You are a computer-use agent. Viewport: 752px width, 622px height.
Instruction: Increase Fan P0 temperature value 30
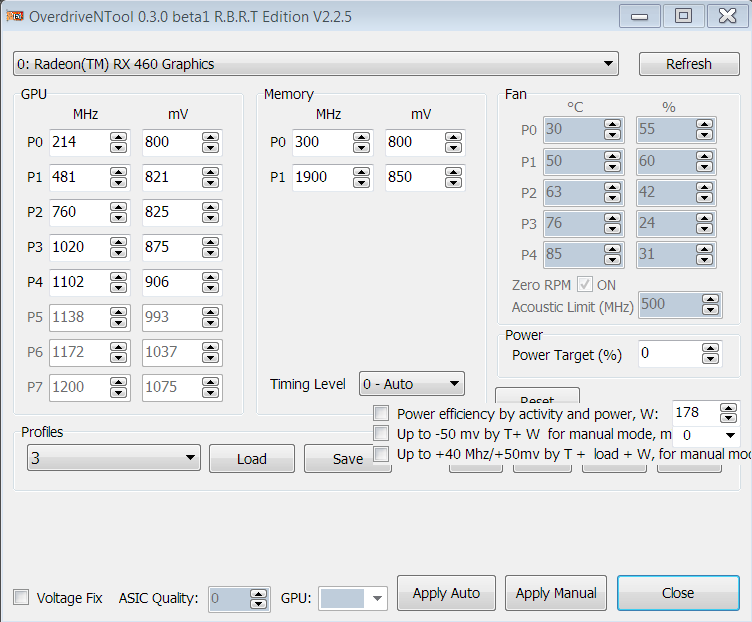(x=612, y=124)
